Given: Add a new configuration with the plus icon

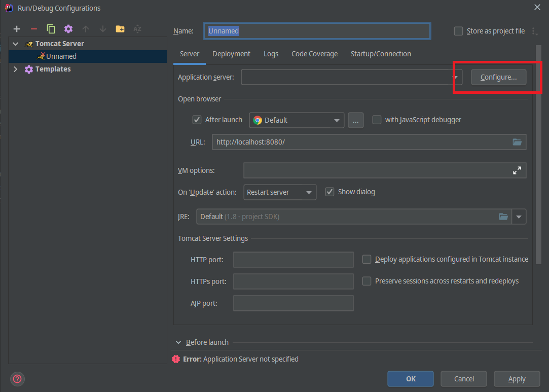Looking at the screenshot, I should pos(16,29).
